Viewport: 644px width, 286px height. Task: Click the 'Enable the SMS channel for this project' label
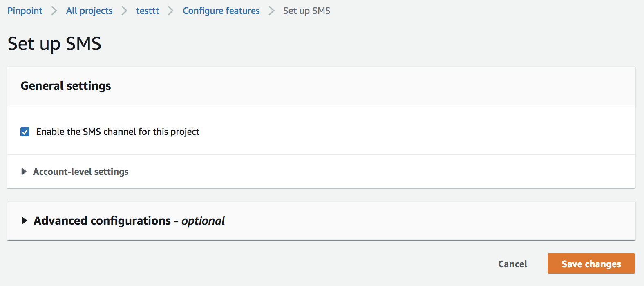coord(118,132)
